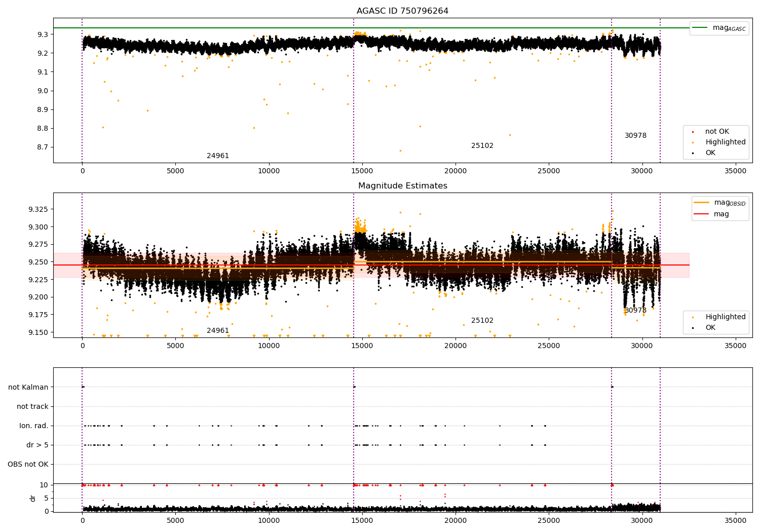Click the 8.7 tick on top plot y-axis

pos(43,147)
